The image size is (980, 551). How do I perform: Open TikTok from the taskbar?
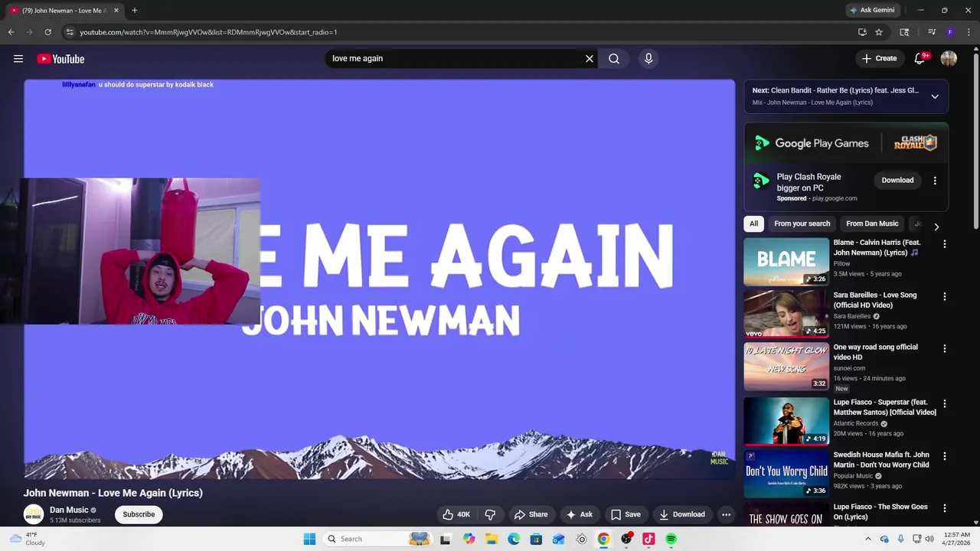pos(648,539)
